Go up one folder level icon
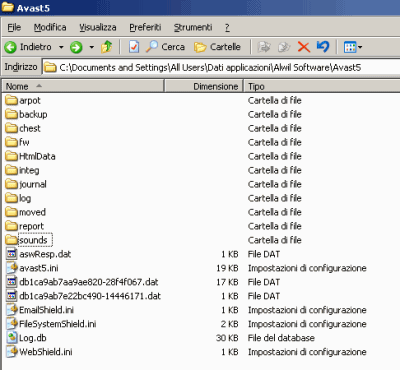The width and height of the screenshot is (400, 370). [x=107, y=47]
